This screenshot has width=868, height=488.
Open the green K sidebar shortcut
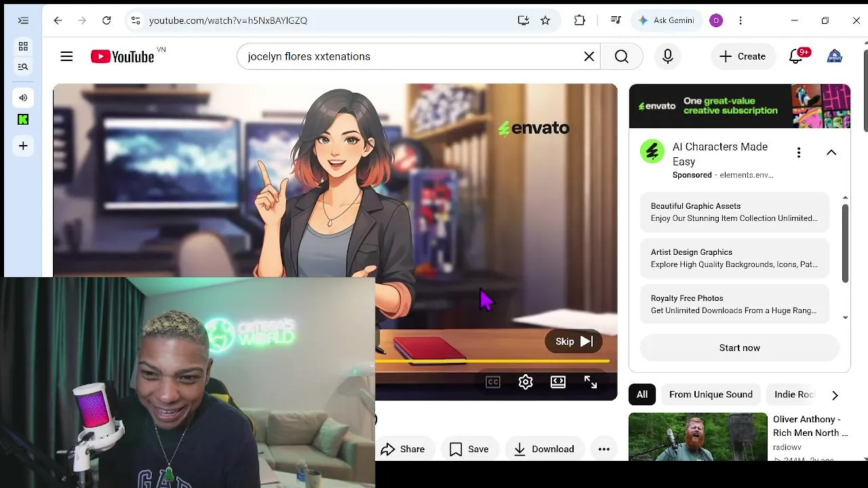(x=23, y=119)
